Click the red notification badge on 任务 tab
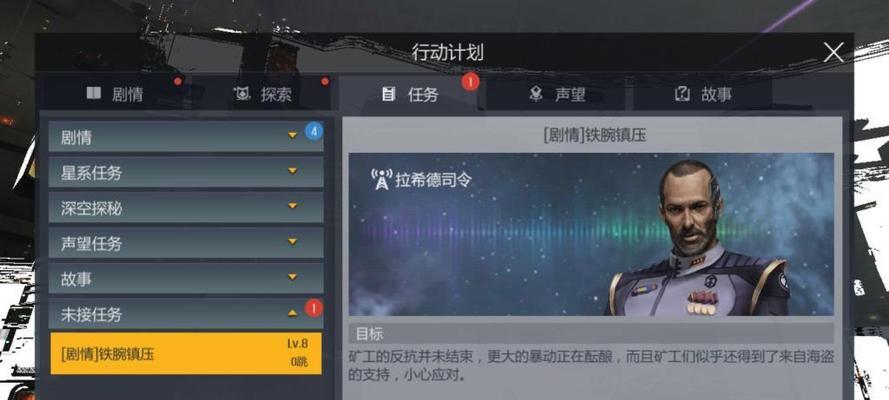889x400 pixels. click(470, 82)
